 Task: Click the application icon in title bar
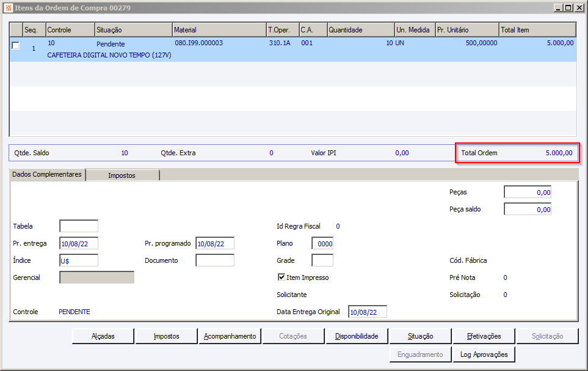click(7, 8)
